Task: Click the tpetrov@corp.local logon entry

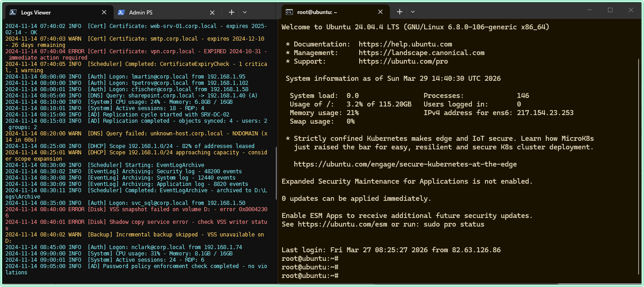Action: point(127,83)
